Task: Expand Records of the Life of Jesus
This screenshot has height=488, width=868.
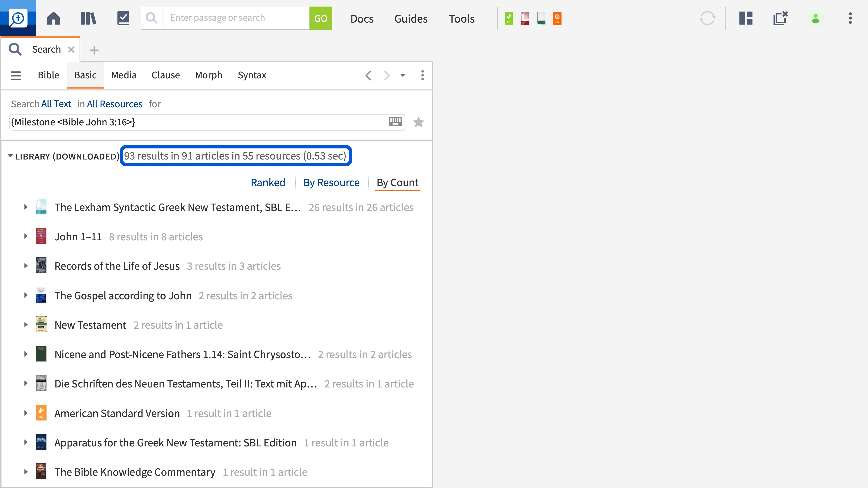Action: pos(26,266)
